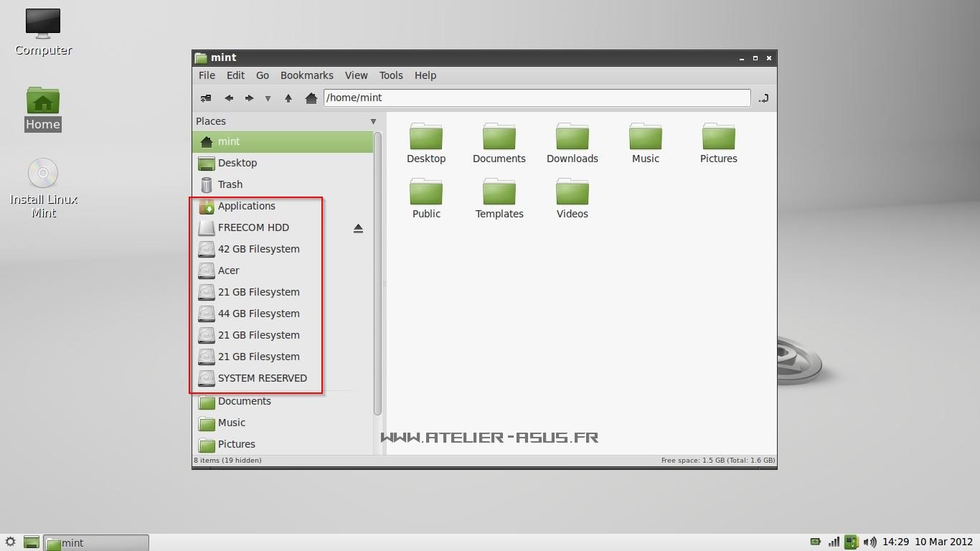Click the sidebar vertical scrollbar
The width and height of the screenshot is (980, 551).
coord(378,273)
